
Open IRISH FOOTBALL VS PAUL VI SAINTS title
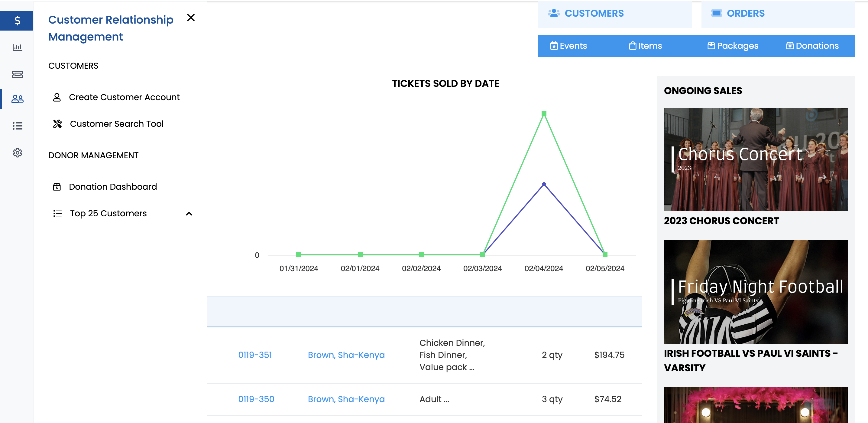751,360
